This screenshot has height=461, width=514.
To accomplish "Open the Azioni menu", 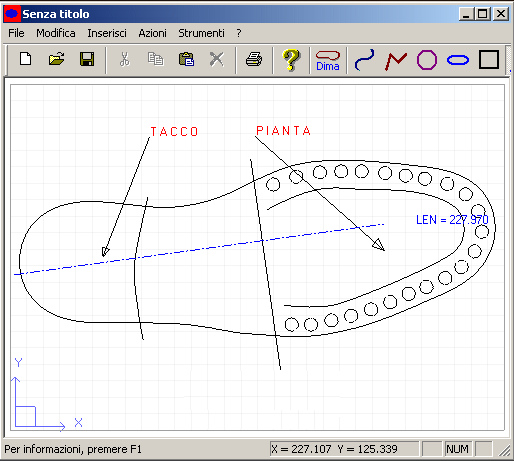I will [152, 33].
